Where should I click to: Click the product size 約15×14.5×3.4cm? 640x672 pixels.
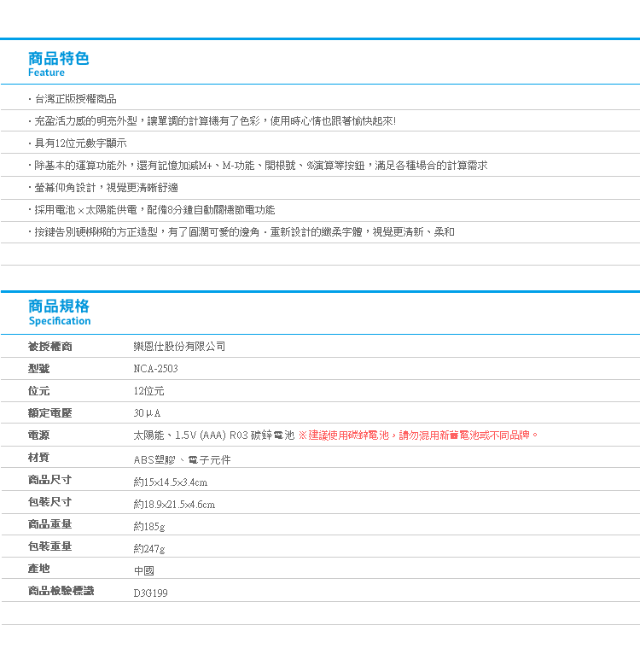(x=170, y=482)
